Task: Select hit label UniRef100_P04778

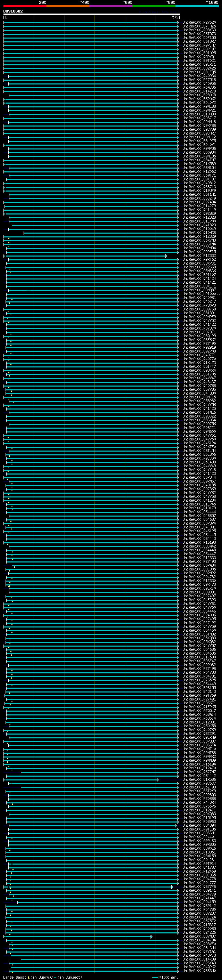Action: 199,879
